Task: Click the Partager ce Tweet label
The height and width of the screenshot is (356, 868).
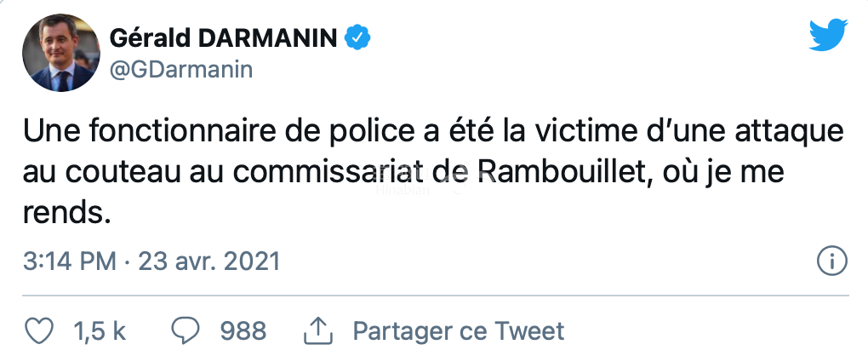Action: coord(458,330)
